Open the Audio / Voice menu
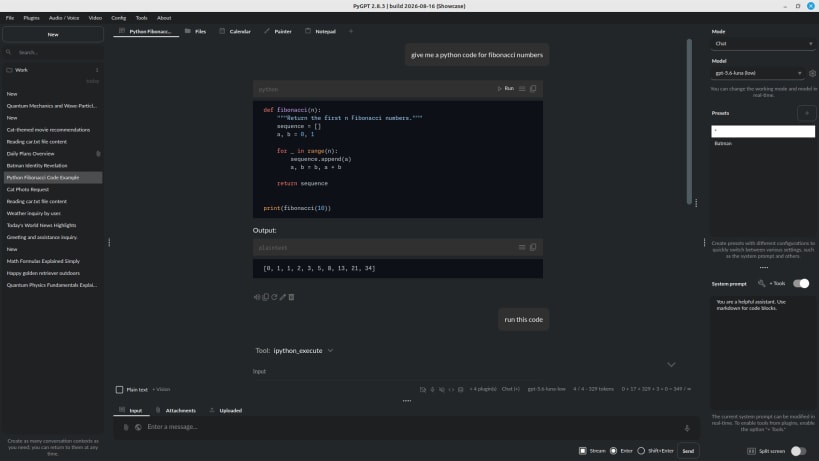The height and width of the screenshot is (461, 819). pyautogui.click(x=64, y=18)
